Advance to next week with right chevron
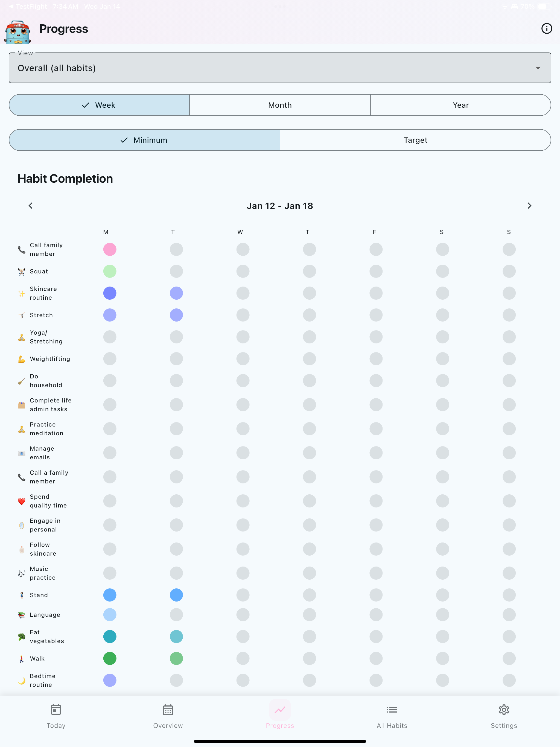This screenshot has height=747, width=560. coord(529,206)
